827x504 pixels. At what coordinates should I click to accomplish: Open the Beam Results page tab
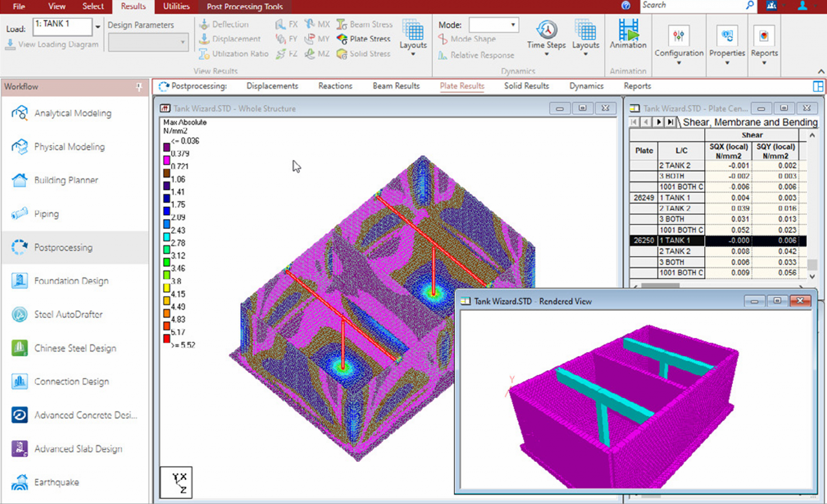click(396, 86)
